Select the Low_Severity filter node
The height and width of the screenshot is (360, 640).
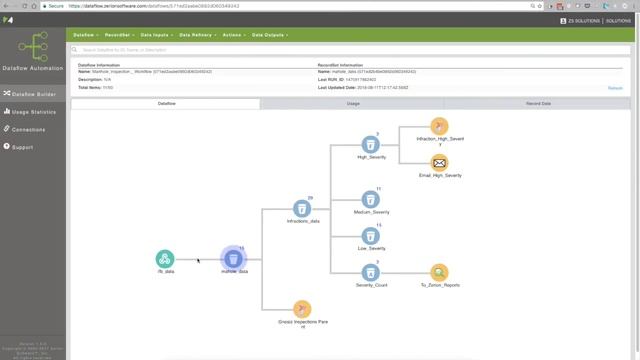tap(371, 236)
